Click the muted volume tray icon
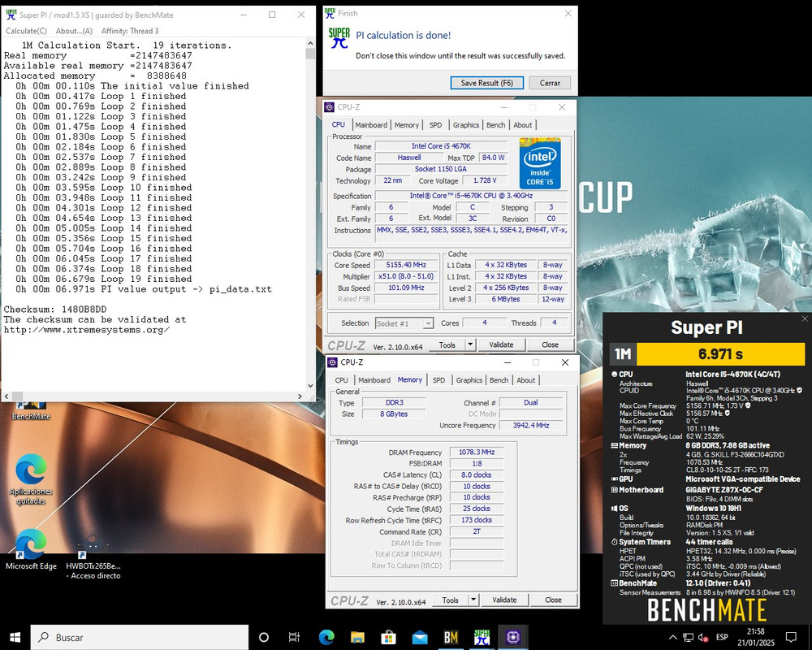Screen dimensions: 812x650 [x=703, y=637]
